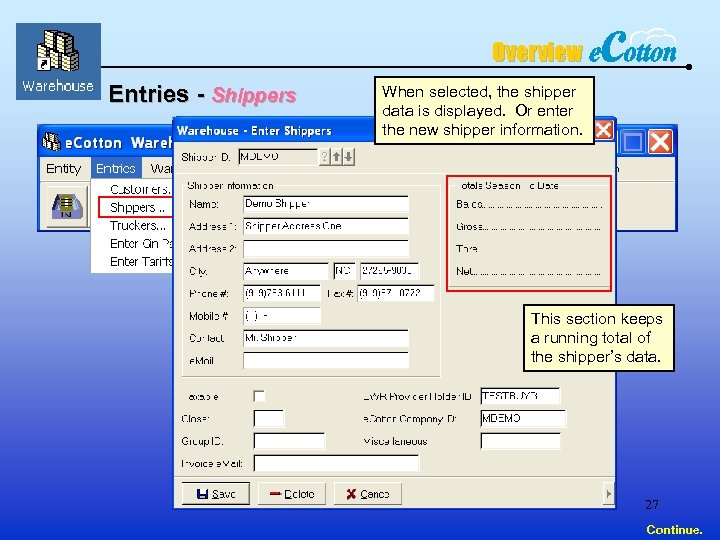This screenshot has width=720, height=540.
Task: Click the Mobile # field
Action: pos(281,316)
